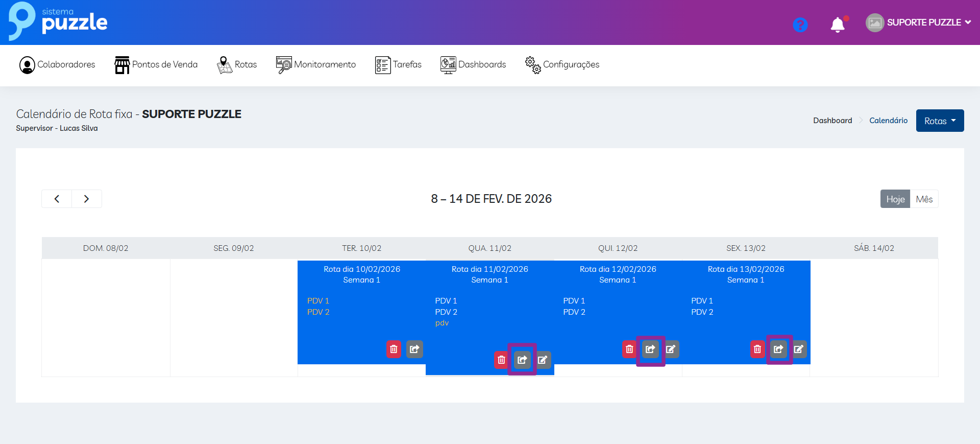980x444 pixels.
Task: Open the SUPORTE PUZZLE user menu
Action: (x=919, y=22)
